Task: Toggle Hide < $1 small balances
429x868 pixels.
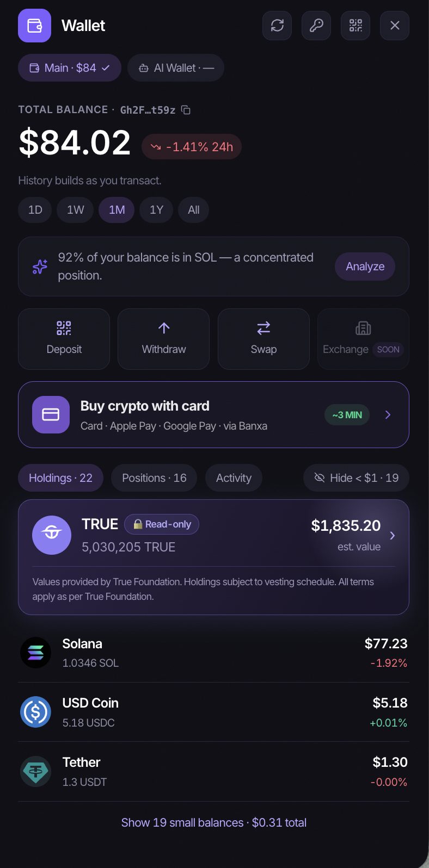Action: 356,478
